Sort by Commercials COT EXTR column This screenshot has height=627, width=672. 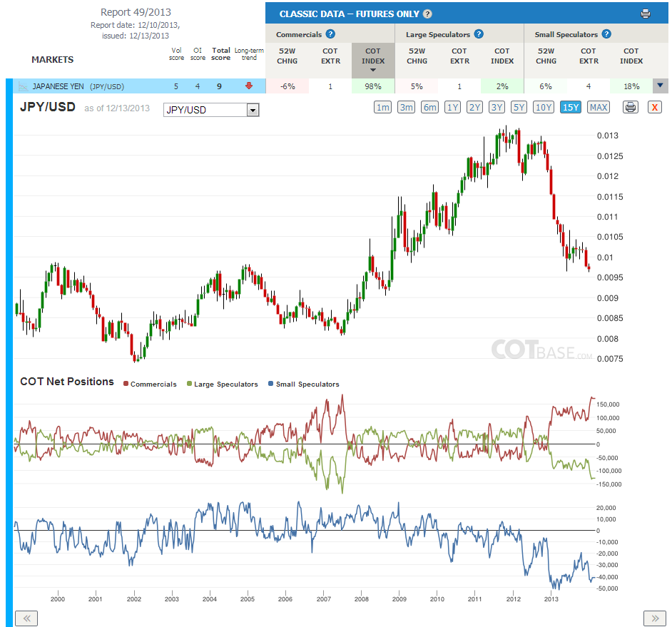[x=330, y=56]
